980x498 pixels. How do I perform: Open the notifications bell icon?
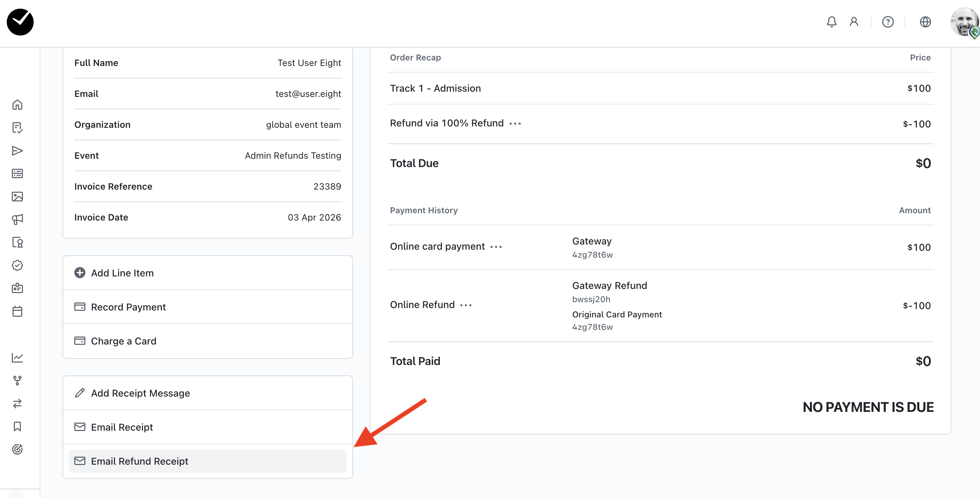[831, 22]
